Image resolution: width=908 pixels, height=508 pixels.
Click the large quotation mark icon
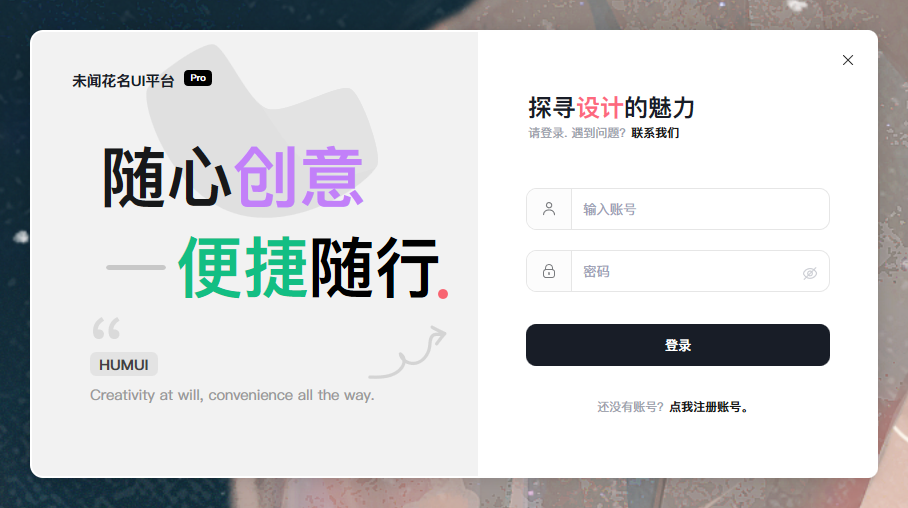[x=107, y=328]
